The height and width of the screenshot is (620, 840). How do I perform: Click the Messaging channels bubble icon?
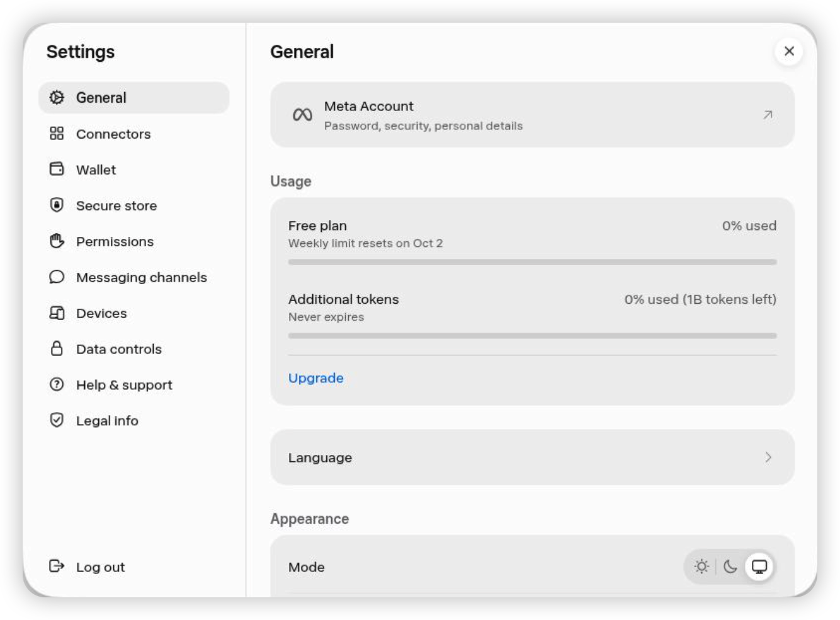(57, 277)
